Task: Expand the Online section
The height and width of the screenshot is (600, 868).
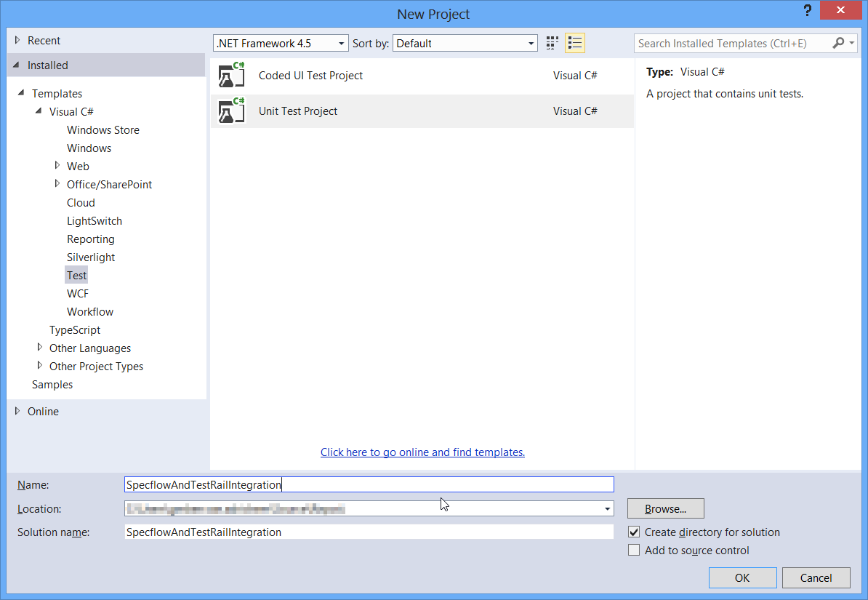Action: 17,411
